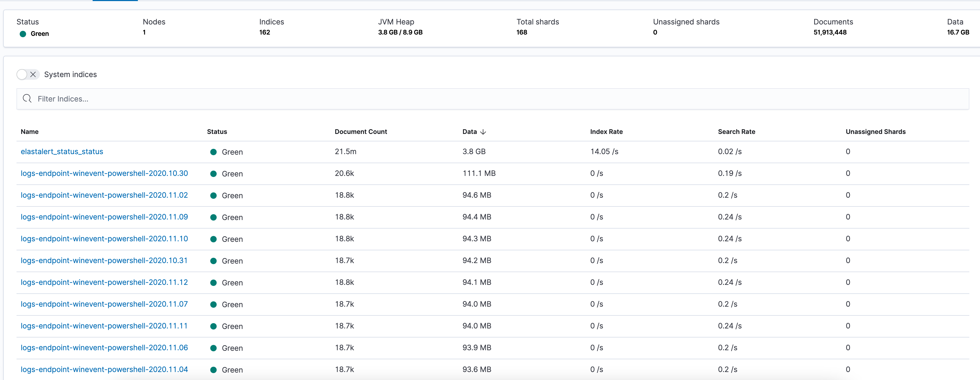Viewport: 980px width, 380px height.
Task: Enable the System indices toggle
Action: coord(21,74)
